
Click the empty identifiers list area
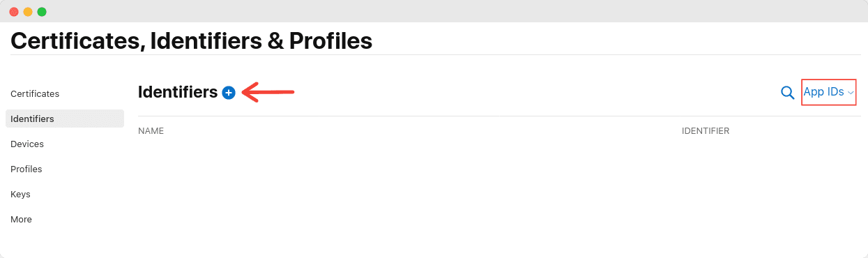[499, 195]
